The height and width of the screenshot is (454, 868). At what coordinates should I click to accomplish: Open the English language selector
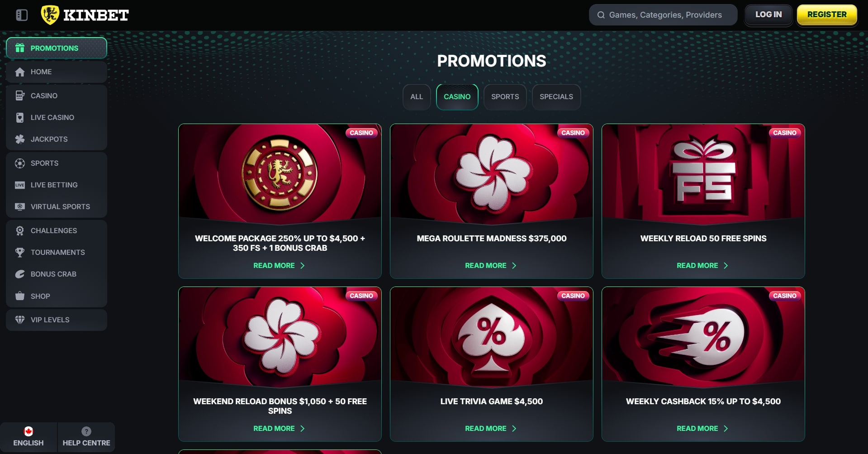(x=28, y=437)
